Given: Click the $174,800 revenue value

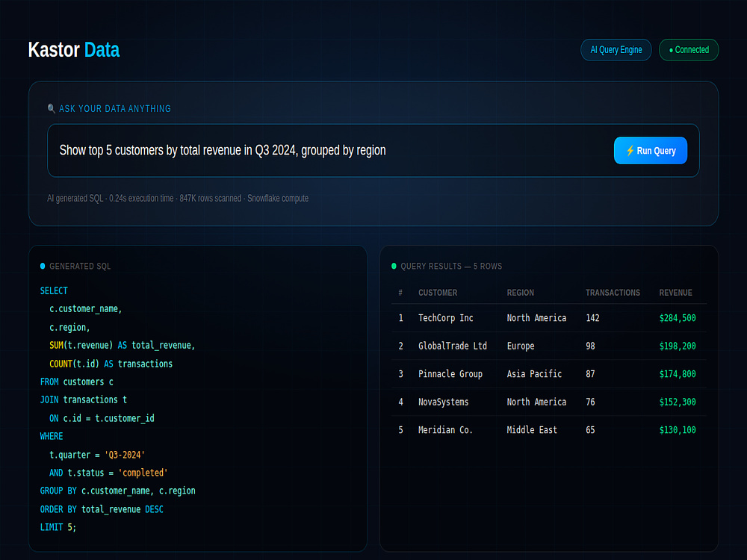Looking at the screenshot, I should click(677, 374).
